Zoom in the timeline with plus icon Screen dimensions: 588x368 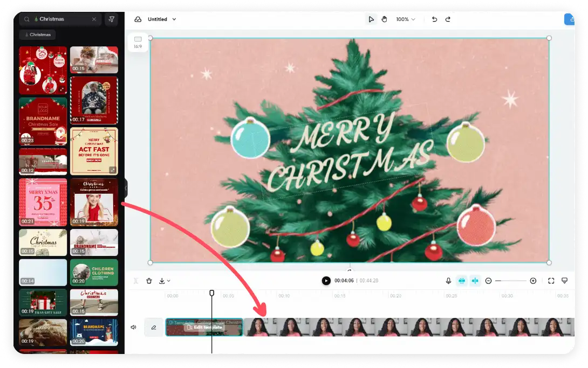tap(534, 281)
